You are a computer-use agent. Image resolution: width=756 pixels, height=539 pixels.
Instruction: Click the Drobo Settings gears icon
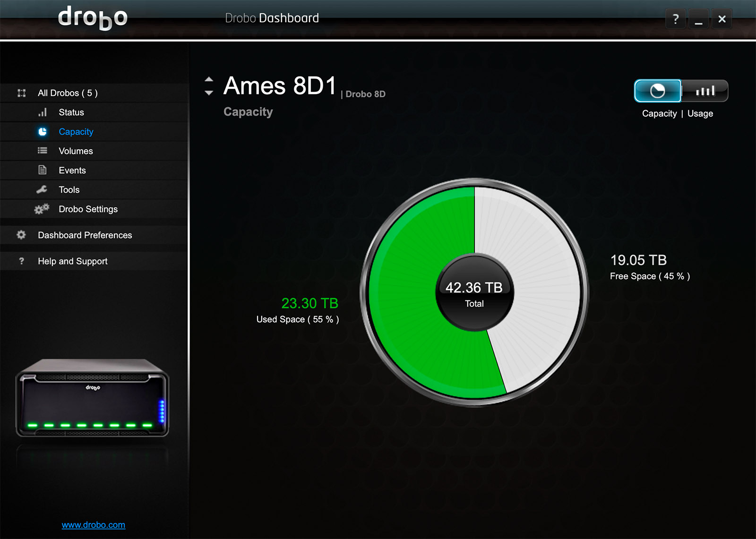click(x=42, y=209)
